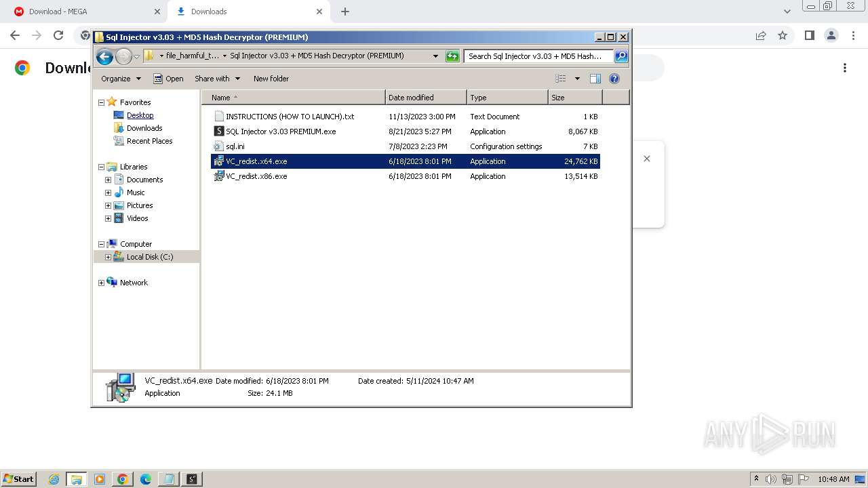Open the More view options arrow
This screenshot has height=488, width=868.
pyautogui.click(x=577, y=79)
